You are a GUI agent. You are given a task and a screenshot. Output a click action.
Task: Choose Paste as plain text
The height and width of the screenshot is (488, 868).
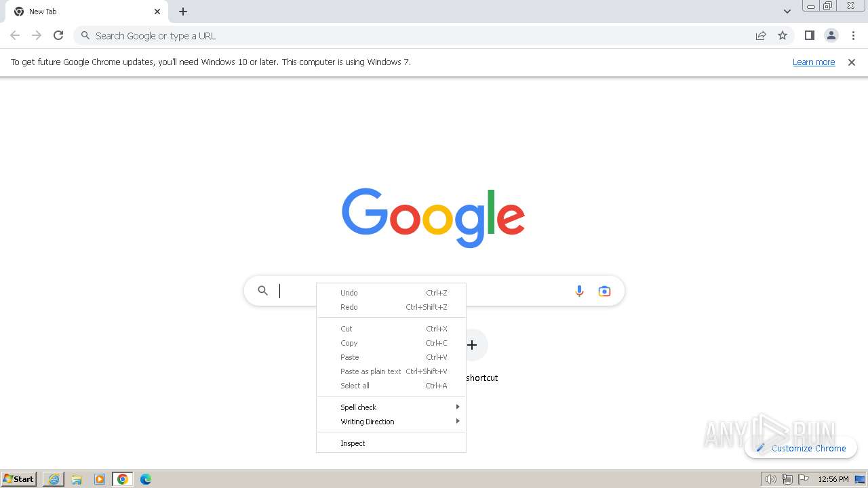391,371
